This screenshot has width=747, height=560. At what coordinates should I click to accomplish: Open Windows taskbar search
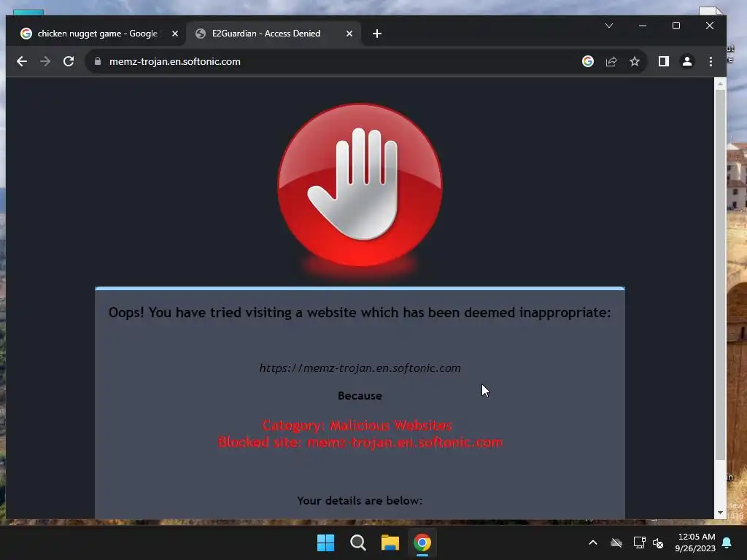click(x=357, y=542)
